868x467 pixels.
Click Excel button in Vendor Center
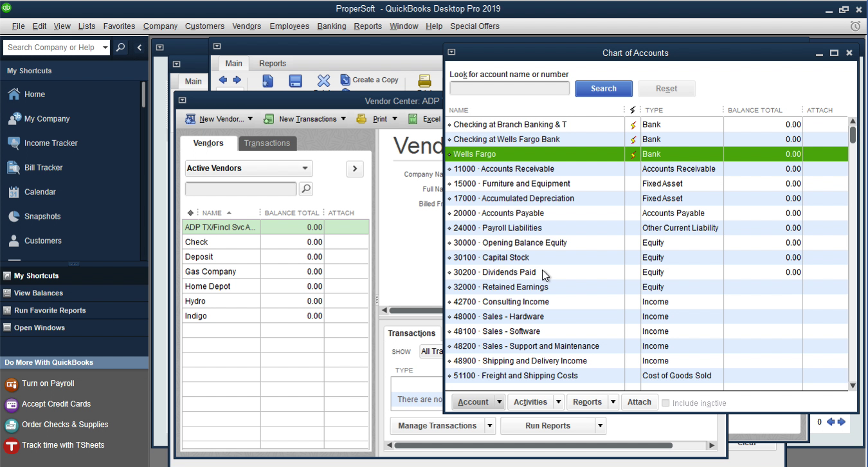tap(424, 119)
